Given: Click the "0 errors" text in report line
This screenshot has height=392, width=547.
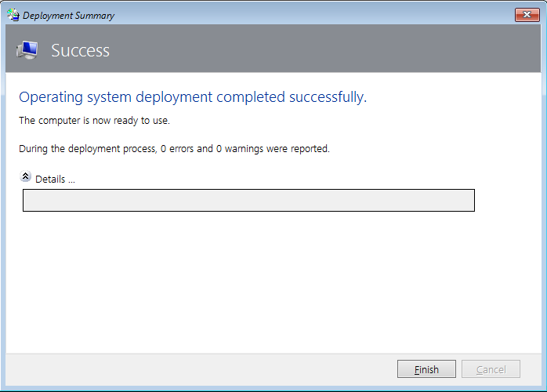Looking at the screenshot, I should coord(177,148).
